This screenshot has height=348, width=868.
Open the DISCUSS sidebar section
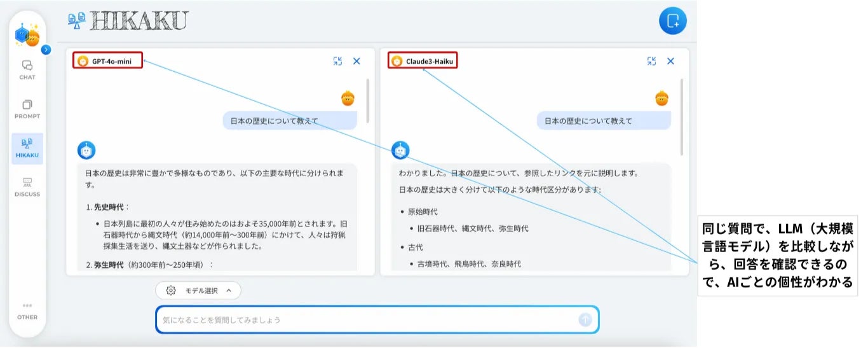27,187
